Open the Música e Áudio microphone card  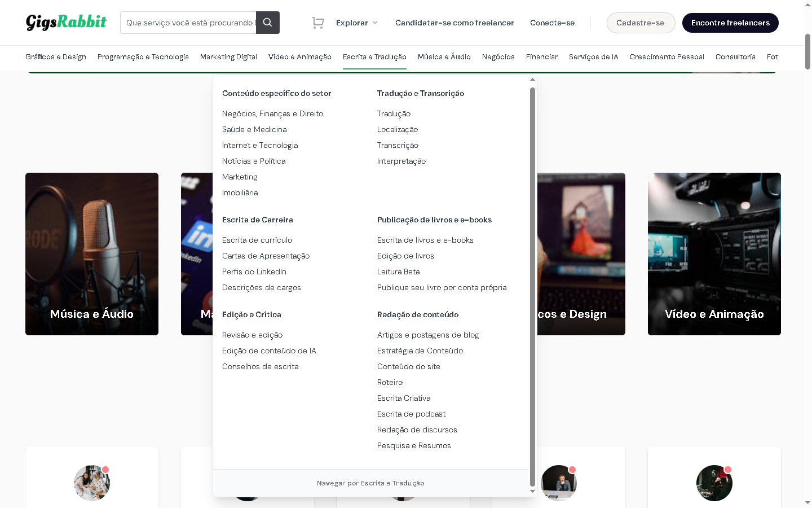coord(91,254)
